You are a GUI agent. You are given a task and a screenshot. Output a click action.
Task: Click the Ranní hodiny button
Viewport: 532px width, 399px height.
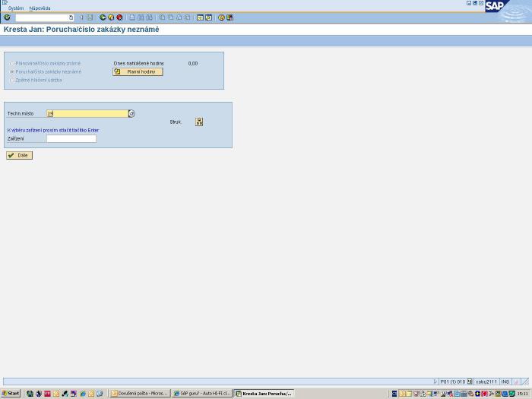(138, 71)
